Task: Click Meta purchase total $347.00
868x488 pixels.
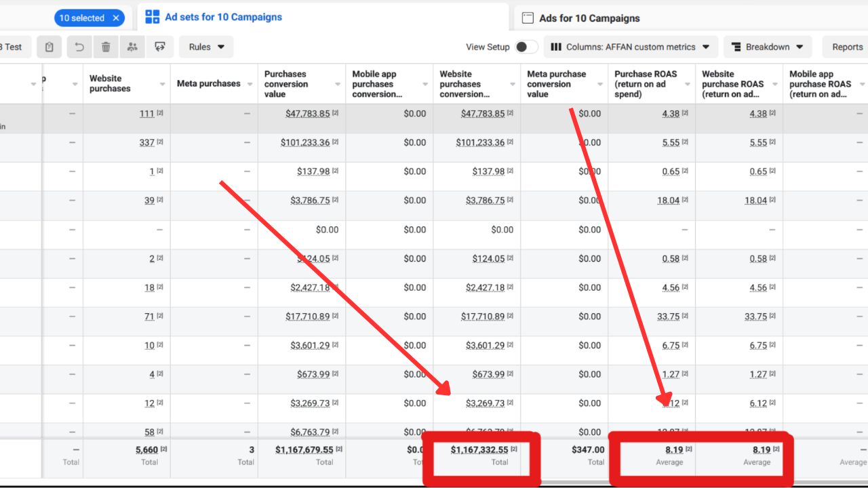Action: pyautogui.click(x=588, y=449)
